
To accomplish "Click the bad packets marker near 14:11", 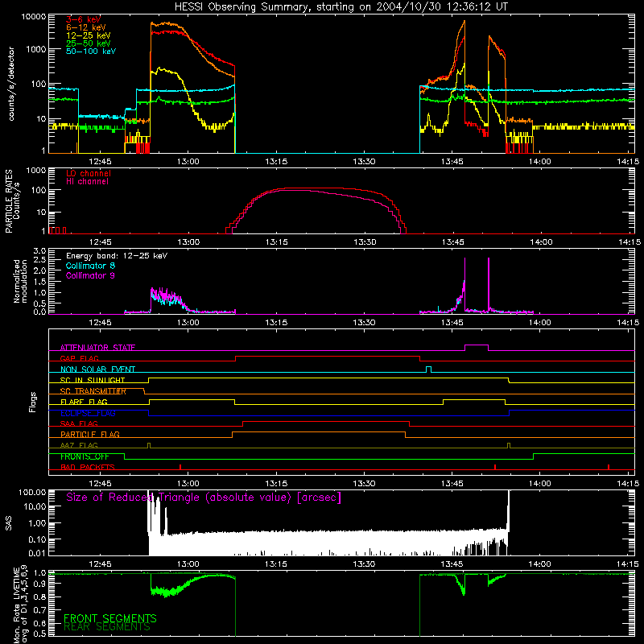I will click(x=609, y=467).
